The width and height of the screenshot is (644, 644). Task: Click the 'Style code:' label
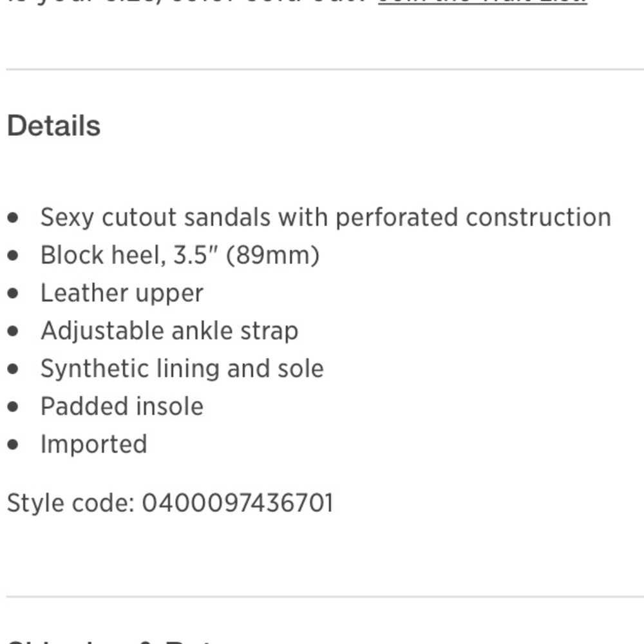pyautogui.click(x=70, y=503)
